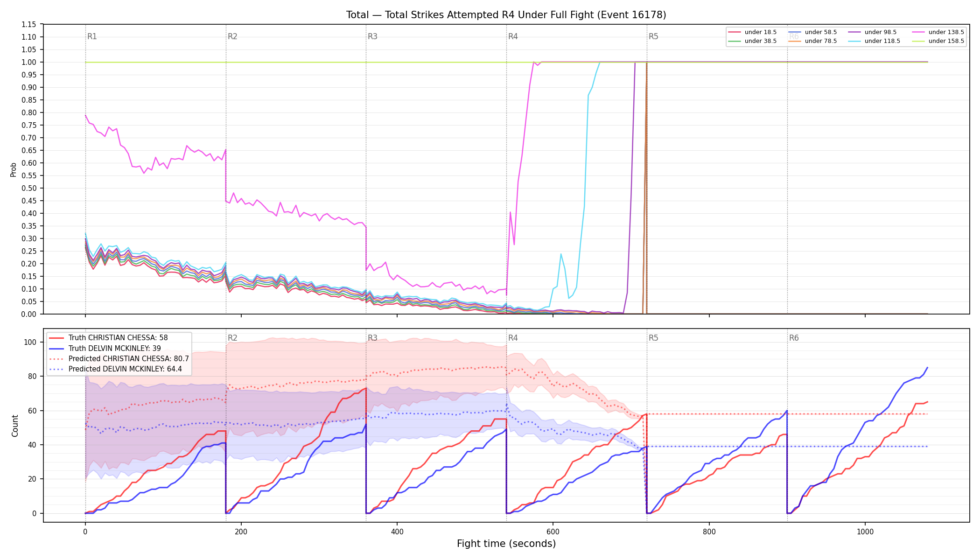Click the R6 round label in the count chart

(794, 338)
